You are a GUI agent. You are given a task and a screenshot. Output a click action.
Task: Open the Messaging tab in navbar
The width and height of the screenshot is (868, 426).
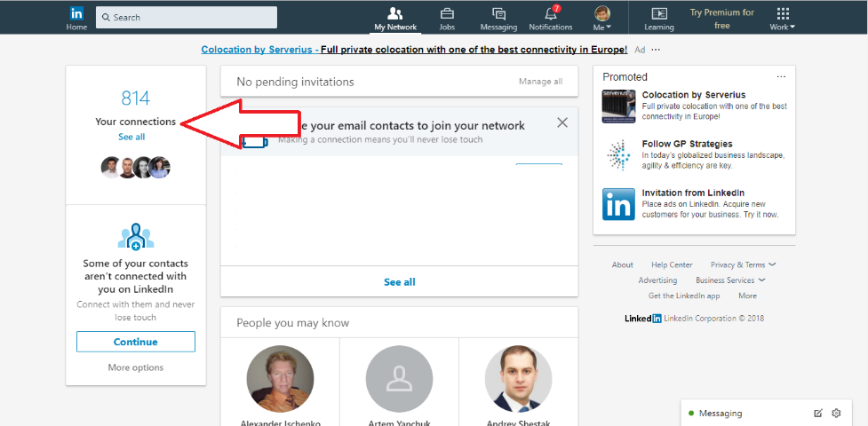498,19
